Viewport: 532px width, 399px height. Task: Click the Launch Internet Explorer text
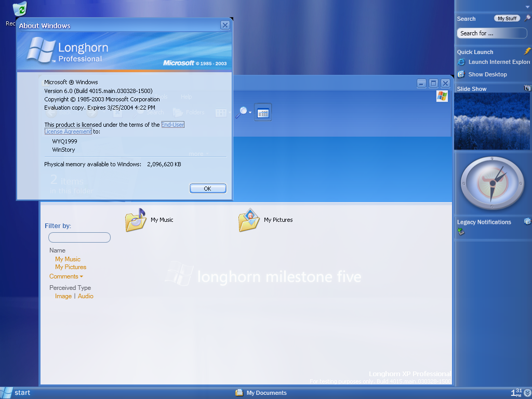click(x=499, y=62)
